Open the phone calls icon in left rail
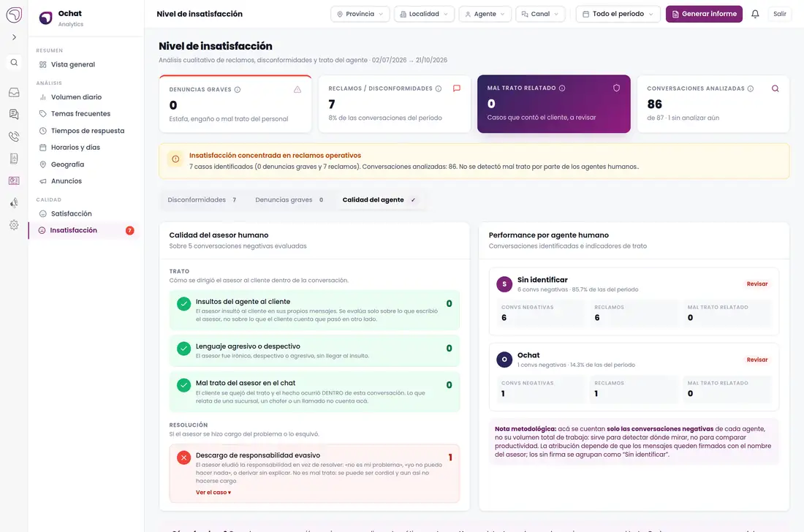This screenshot has height=532, width=804. click(x=14, y=137)
